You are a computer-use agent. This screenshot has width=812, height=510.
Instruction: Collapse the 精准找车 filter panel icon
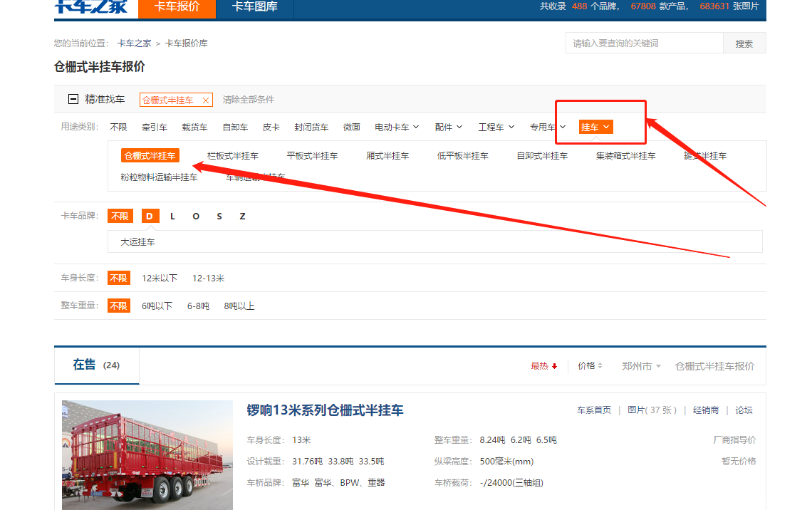click(x=73, y=99)
